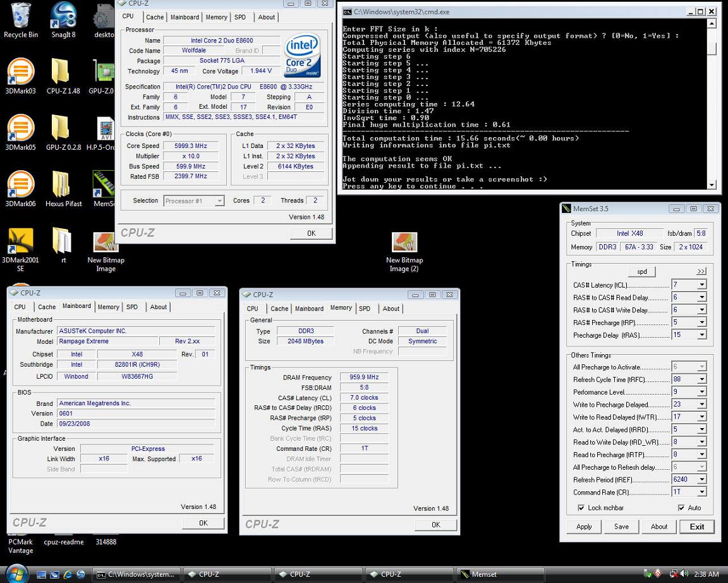The height and width of the screenshot is (583, 728).
Task: Click the cmd.exe title bar icon
Action: [x=347, y=11]
